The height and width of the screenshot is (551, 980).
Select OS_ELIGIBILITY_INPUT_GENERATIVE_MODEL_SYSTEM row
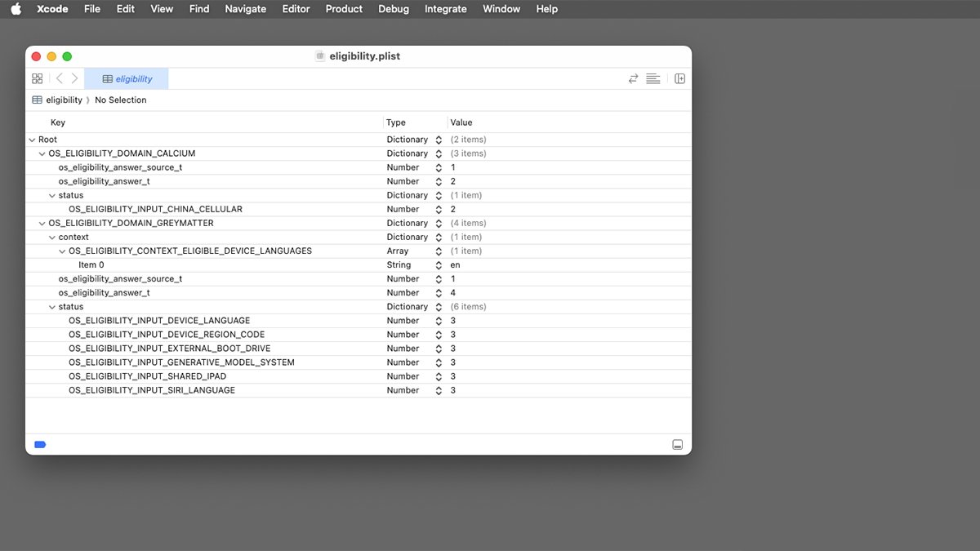(x=359, y=362)
